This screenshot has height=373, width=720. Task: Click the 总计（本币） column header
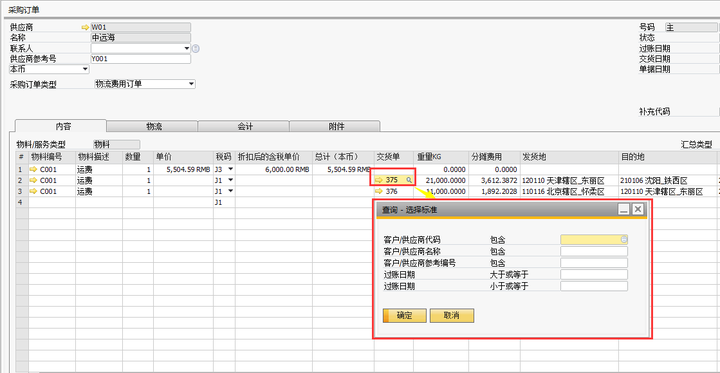[x=343, y=158]
